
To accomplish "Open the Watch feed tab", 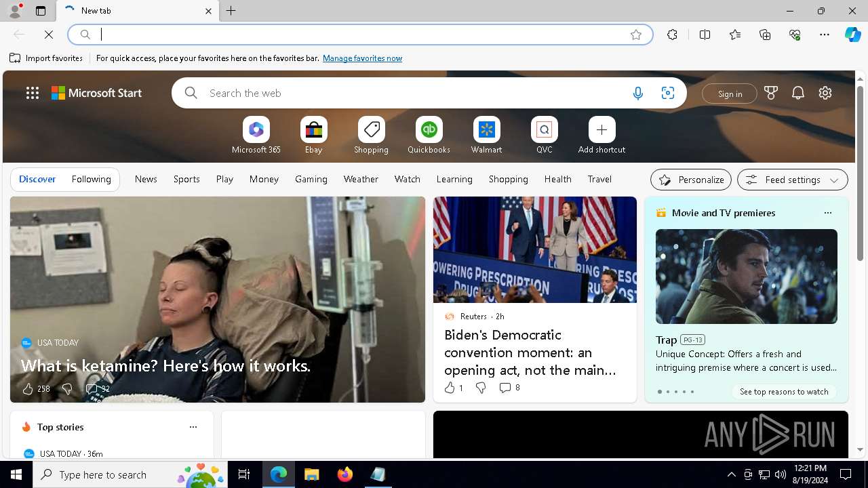I will 408,180.
